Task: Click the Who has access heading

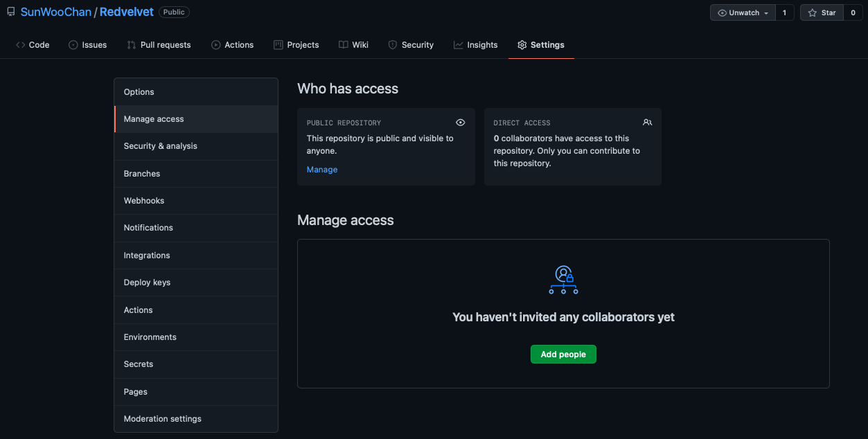Action: (x=348, y=89)
